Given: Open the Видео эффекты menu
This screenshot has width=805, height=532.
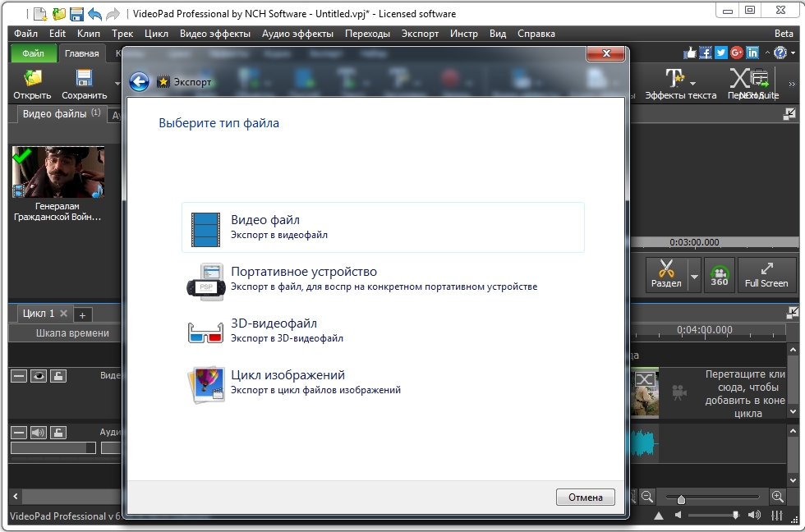Looking at the screenshot, I should point(215,34).
